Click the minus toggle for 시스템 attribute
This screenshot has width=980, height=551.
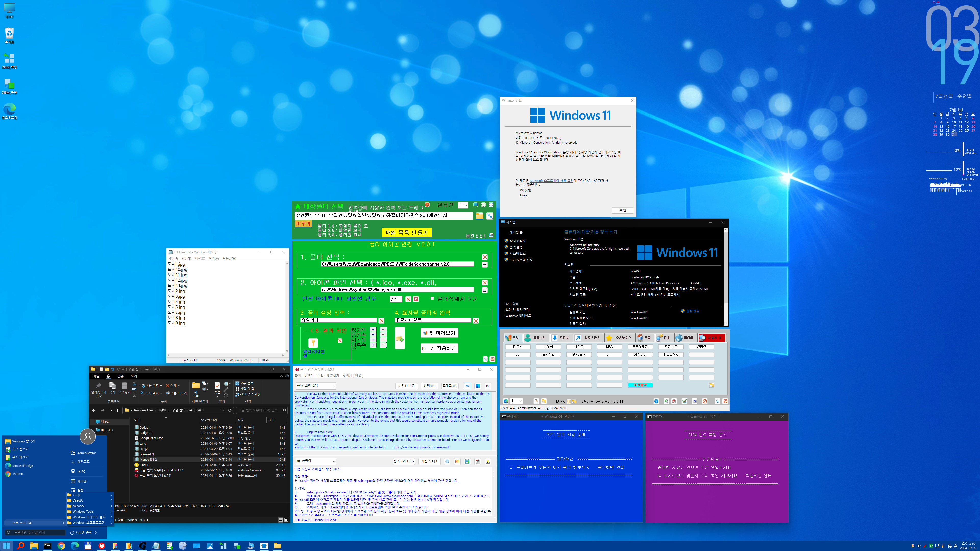coord(383,340)
